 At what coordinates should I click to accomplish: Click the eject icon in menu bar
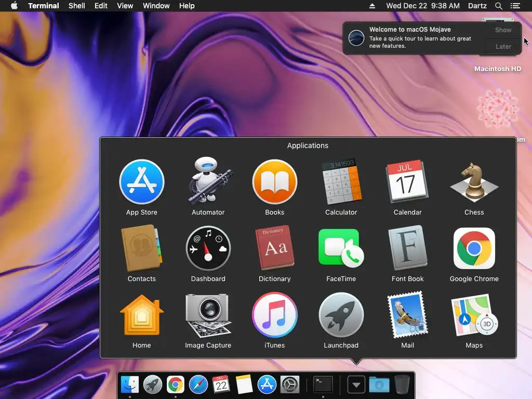(372, 6)
